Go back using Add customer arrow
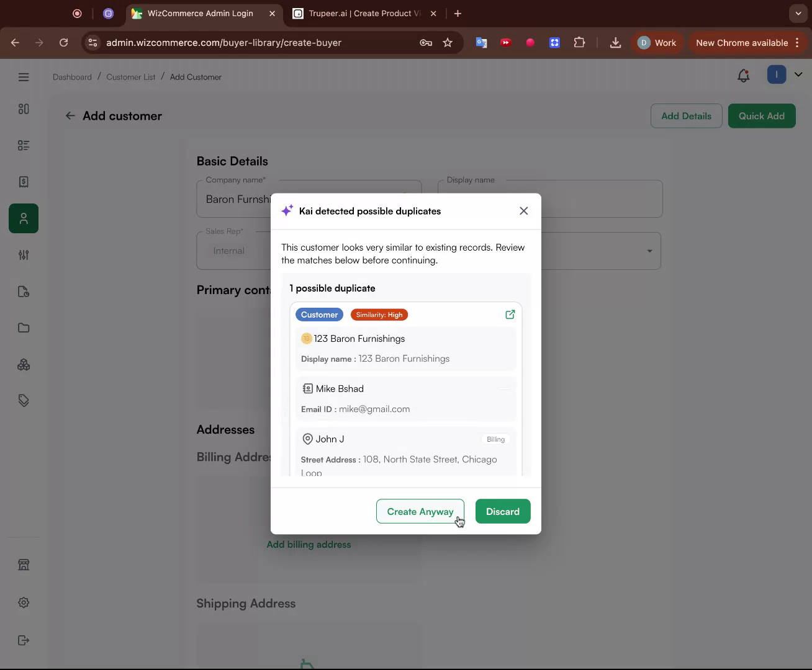This screenshot has height=670, width=812. point(70,116)
